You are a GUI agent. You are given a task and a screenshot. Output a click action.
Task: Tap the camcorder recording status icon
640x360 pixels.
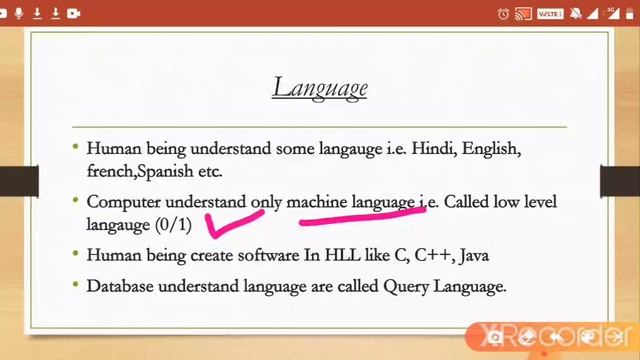(x=74, y=13)
